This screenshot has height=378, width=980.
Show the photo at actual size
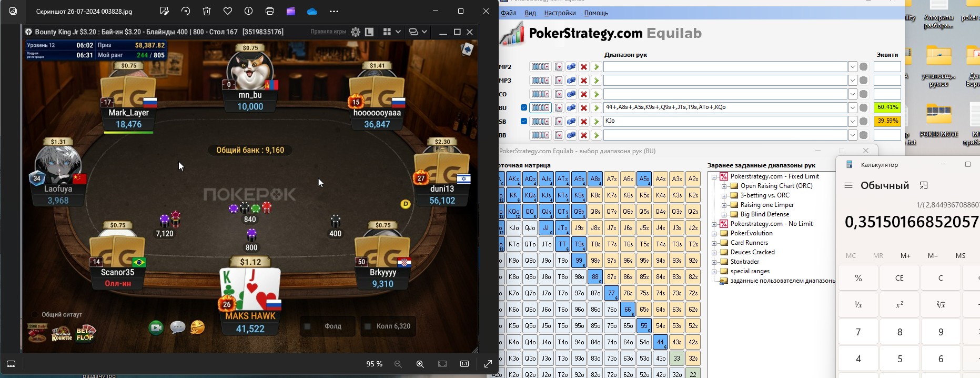pos(464,364)
